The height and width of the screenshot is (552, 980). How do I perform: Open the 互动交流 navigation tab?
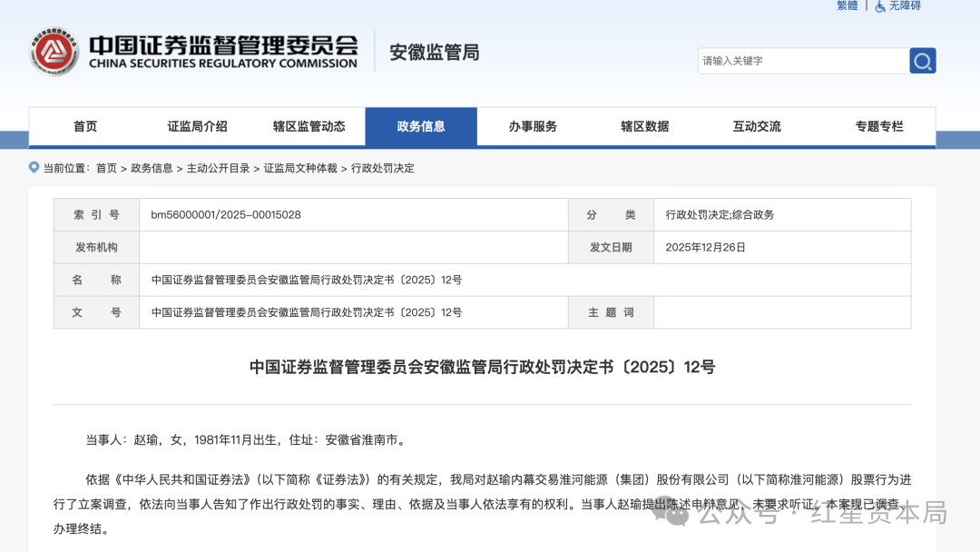[x=757, y=126]
